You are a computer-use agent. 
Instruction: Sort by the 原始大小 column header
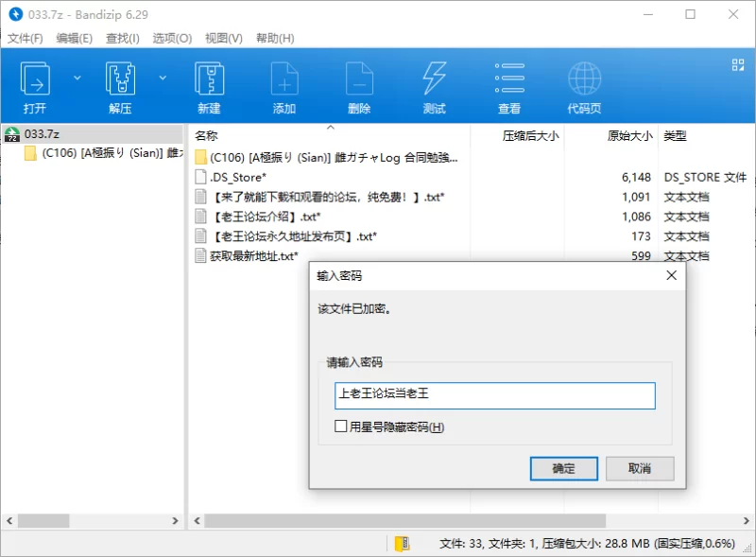pyautogui.click(x=630, y=136)
